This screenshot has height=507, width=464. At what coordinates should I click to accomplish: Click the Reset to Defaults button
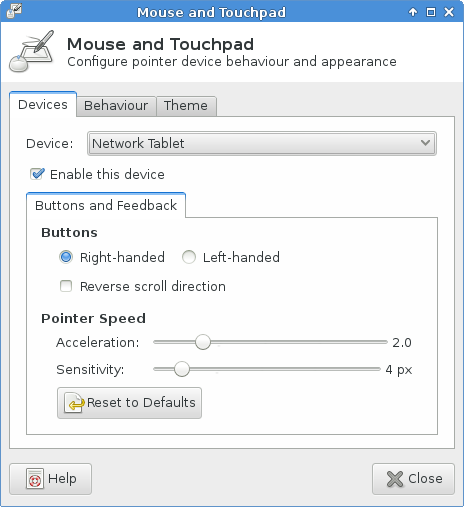[129, 403]
